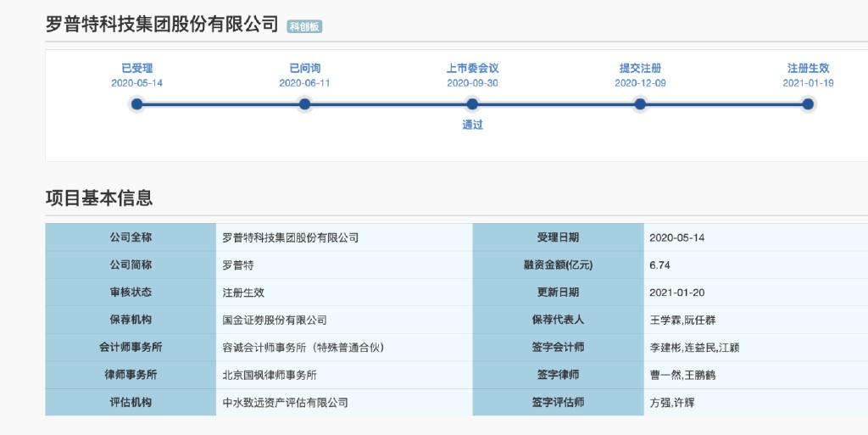Click the 2020-09-30 date on timeline
Viewport: 868px width, 435px height.
coord(472,83)
